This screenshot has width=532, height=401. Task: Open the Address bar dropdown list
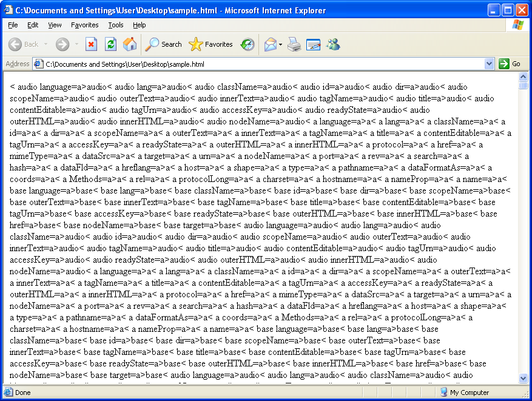coord(490,64)
